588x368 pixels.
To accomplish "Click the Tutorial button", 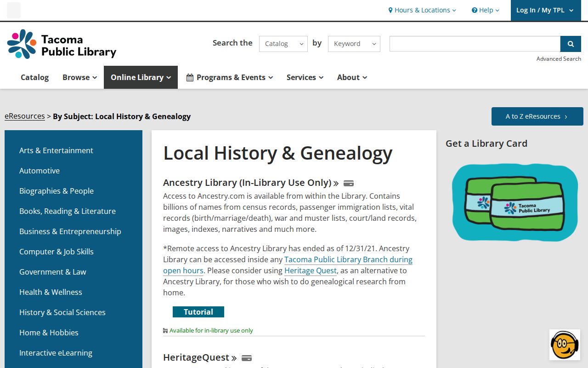I will point(198,312).
